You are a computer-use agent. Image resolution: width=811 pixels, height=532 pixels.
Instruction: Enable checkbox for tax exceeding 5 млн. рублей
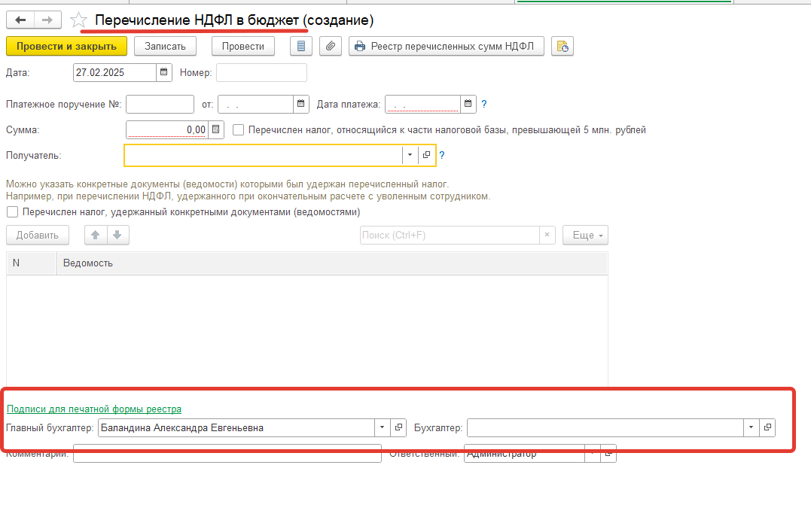[239, 129]
